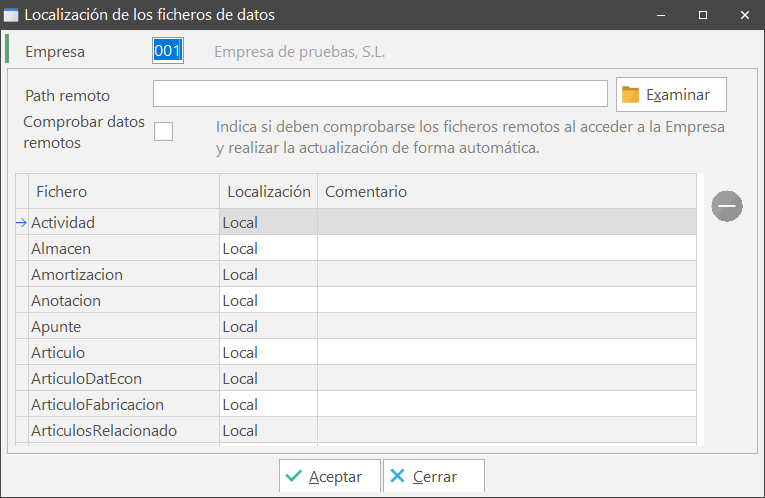
Task: Click Comentario cell of ArticuloDatEcon row
Action: (506, 379)
